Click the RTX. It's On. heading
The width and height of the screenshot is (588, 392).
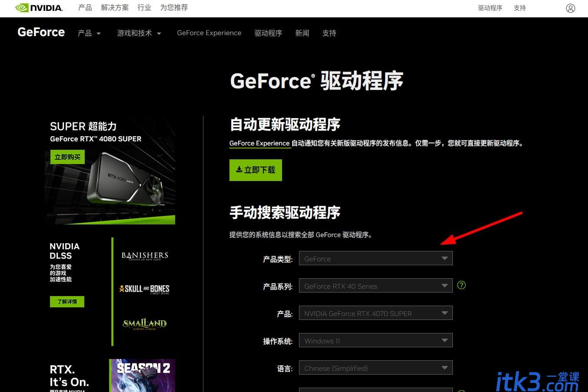click(70, 376)
